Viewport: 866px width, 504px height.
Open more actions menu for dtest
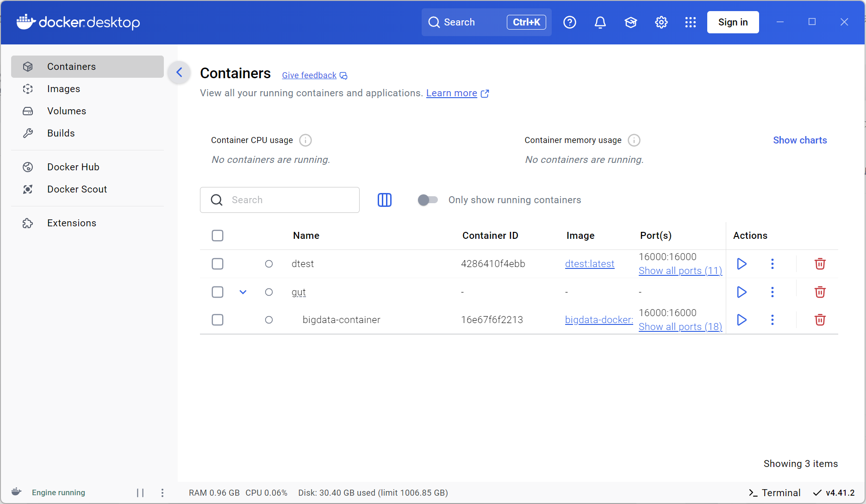click(773, 264)
